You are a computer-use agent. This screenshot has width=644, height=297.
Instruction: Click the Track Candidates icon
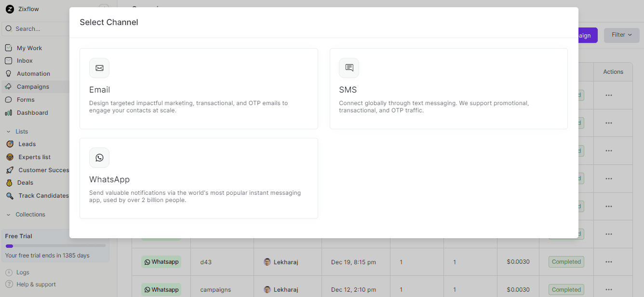pyautogui.click(x=10, y=195)
